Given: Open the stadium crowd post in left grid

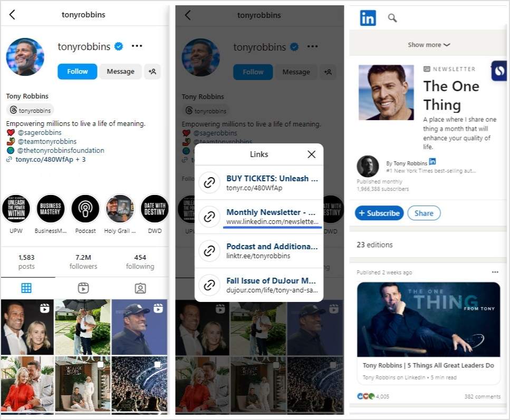Looking at the screenshot, I should coord(139,384).
